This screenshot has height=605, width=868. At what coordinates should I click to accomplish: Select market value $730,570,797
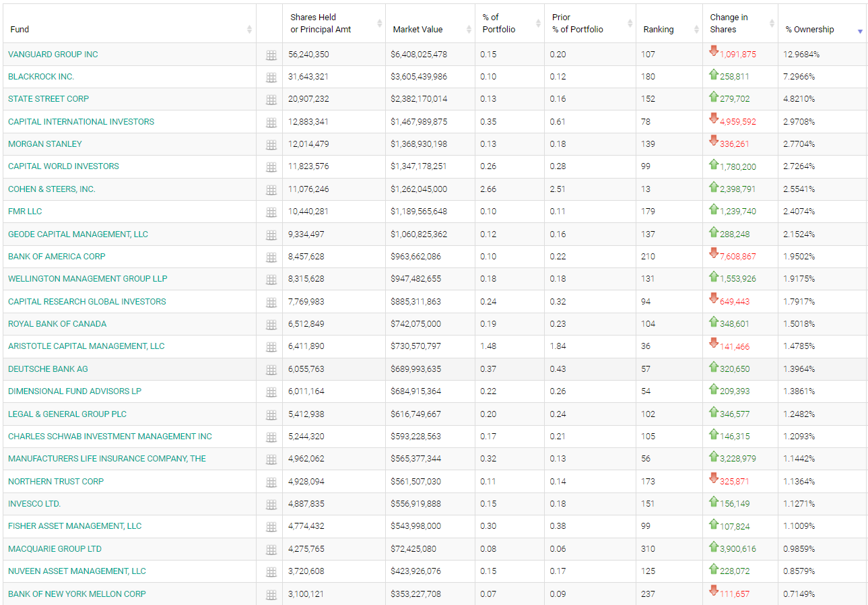click(416, 346)
